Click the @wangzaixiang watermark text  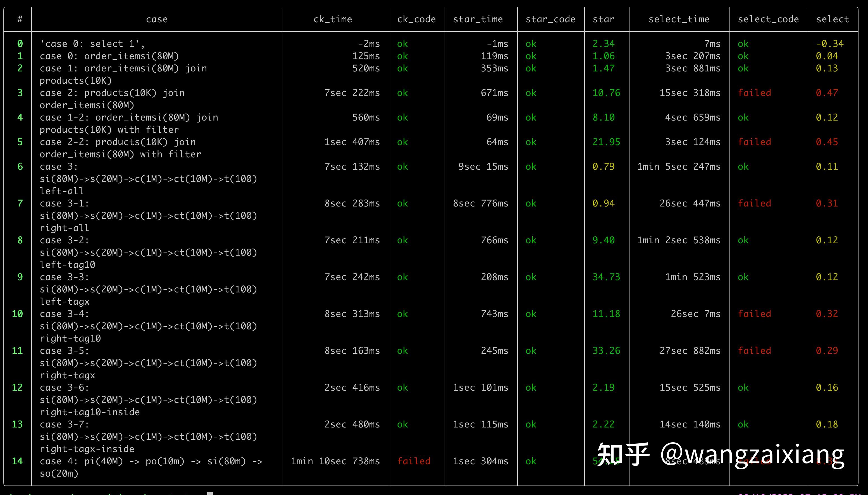click(x=752, y=454)
